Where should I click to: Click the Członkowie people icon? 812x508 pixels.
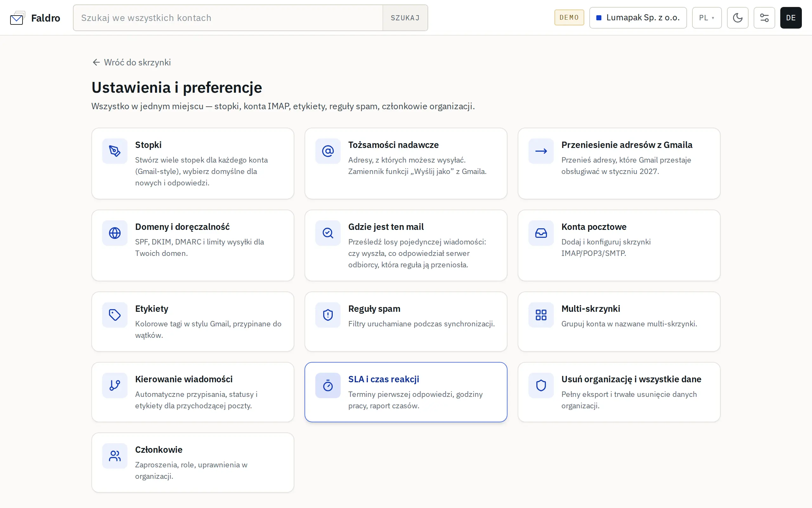pos(115,456)
